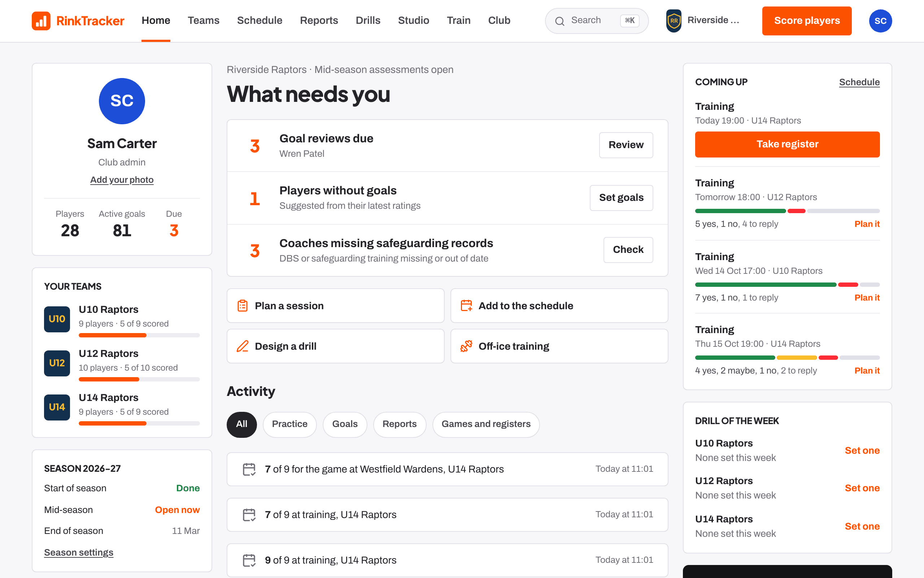This screenshot has width=924, height=578.
Task: Click the U12 Raptors training reply bar
Action: [x=787, y=211]
